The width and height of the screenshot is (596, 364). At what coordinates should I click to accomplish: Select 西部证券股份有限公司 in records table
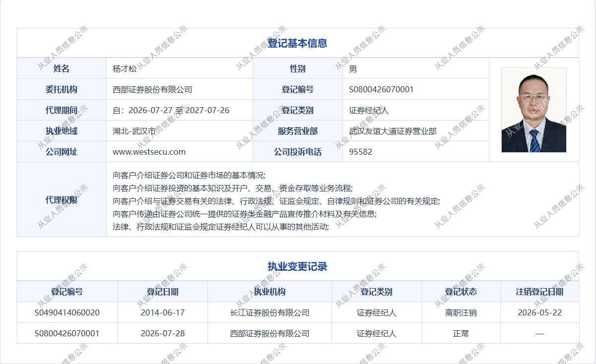[269, 334]
